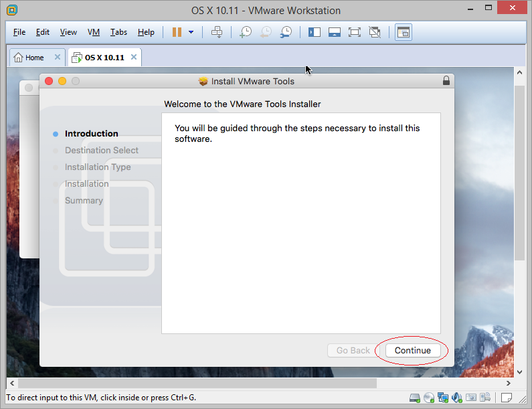Screen dimensions: 532x409
Task: Click the lock icon in the installer title bar
Action: [446, 81]
